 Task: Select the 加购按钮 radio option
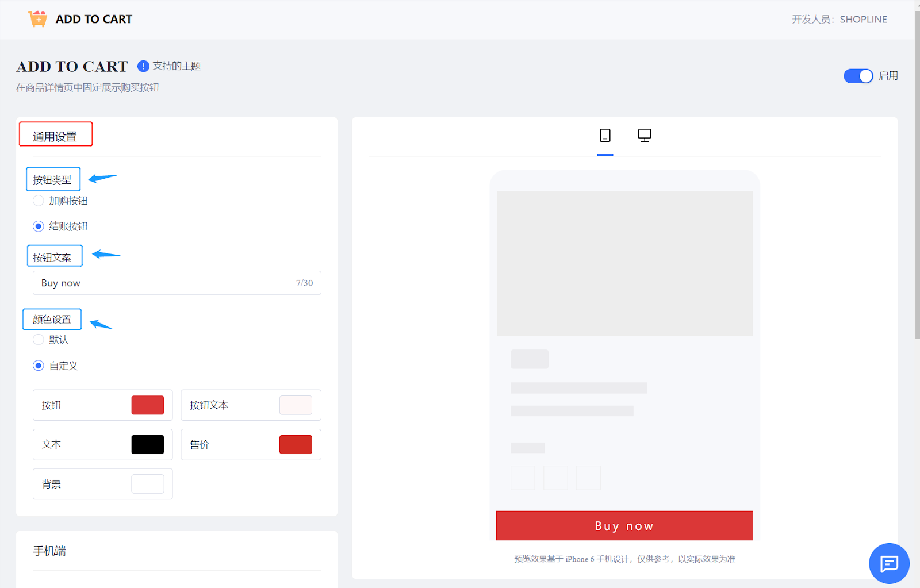(x=39, y=201)
